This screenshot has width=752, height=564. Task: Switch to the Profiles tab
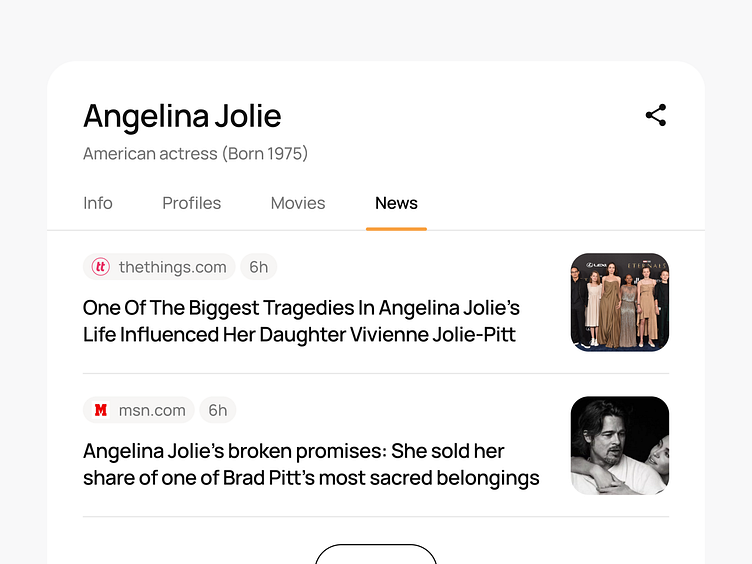click(191, 203)
